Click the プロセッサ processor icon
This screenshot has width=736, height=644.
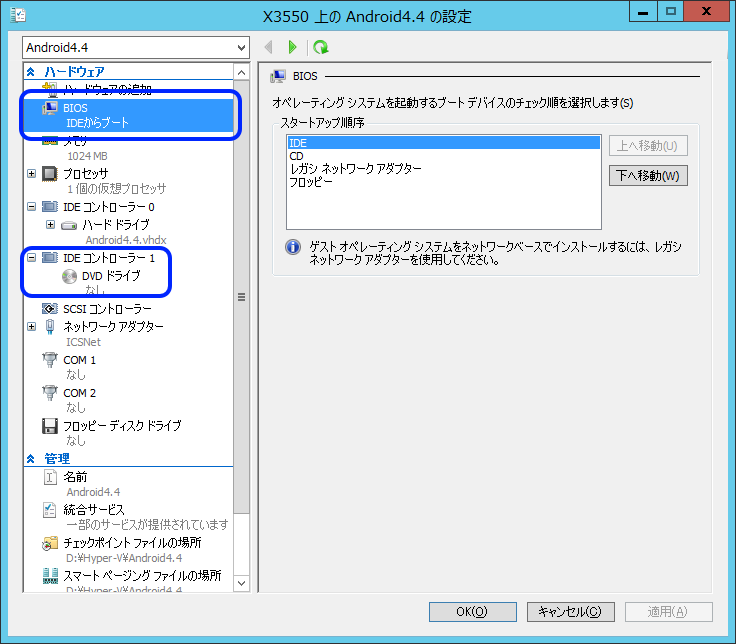50,174
